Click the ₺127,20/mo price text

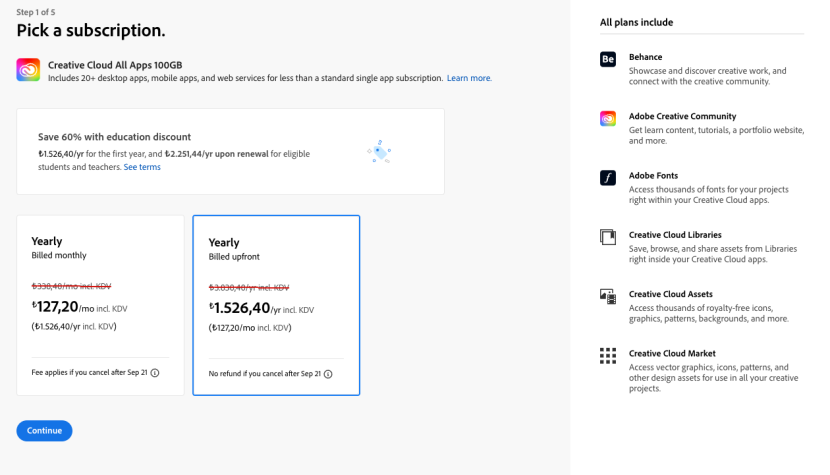[x=79, y=307]
